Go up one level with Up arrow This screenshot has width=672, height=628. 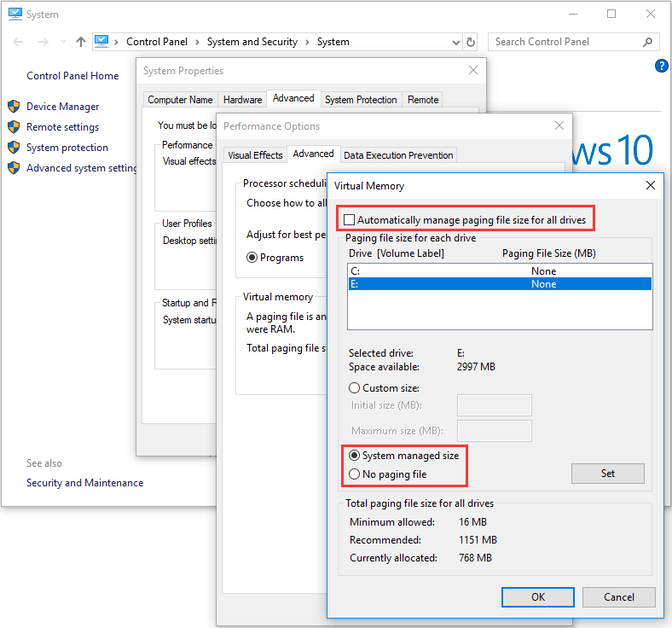click(x=80, y=42)
